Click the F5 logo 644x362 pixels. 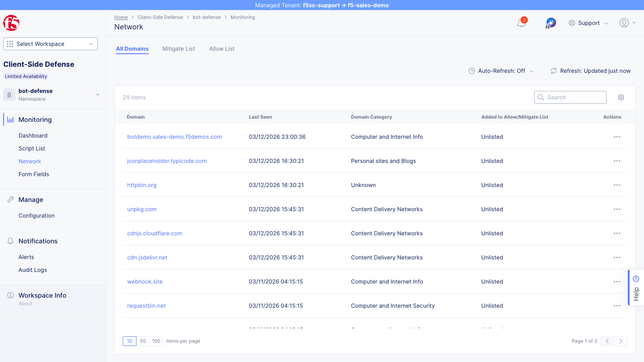[11, 23]
